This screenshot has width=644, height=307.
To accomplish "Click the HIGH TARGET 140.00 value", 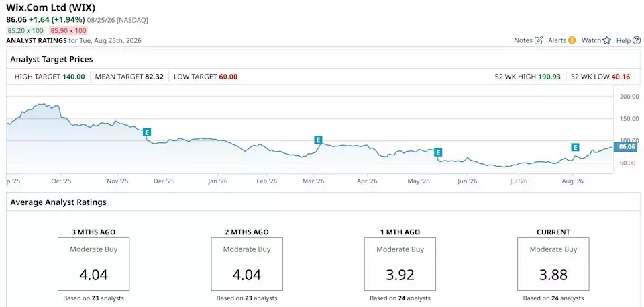I will tap(74, 77).
